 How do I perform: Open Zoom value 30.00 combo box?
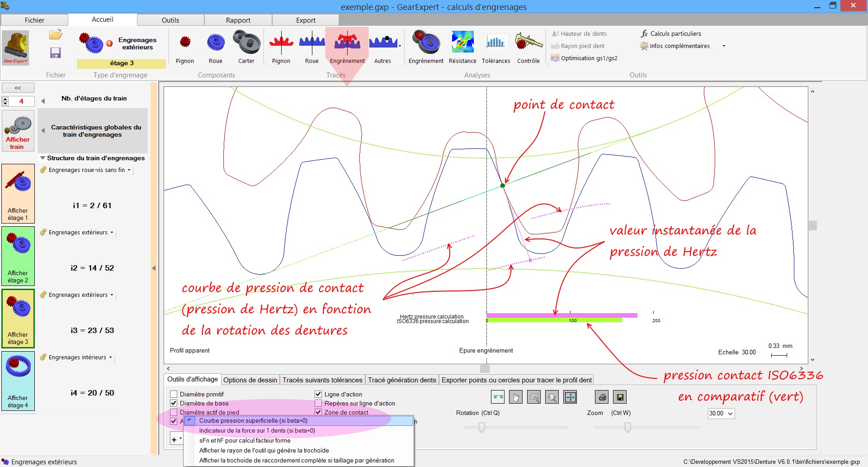(x=721, y=413)
